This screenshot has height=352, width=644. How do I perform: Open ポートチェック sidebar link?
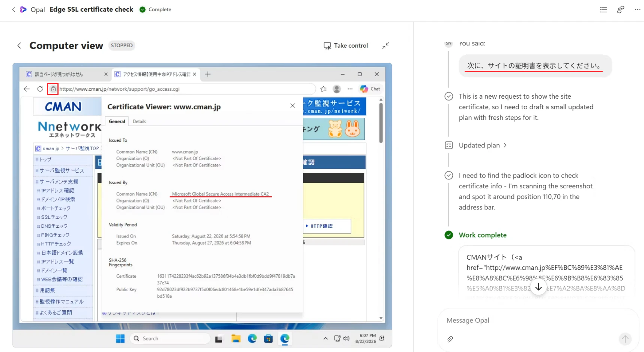(x=56, y=208)
